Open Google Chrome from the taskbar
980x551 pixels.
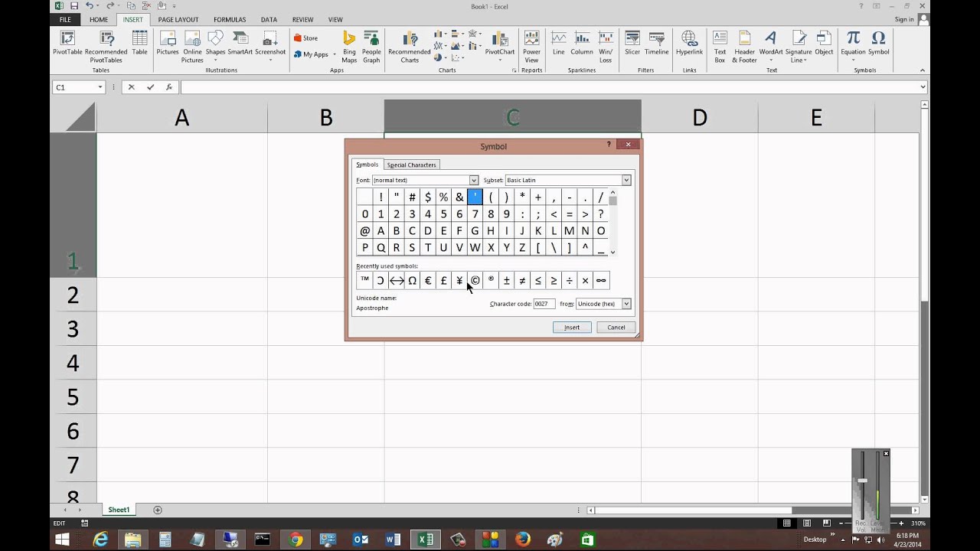pyautogui.click(x=296, y=540)
